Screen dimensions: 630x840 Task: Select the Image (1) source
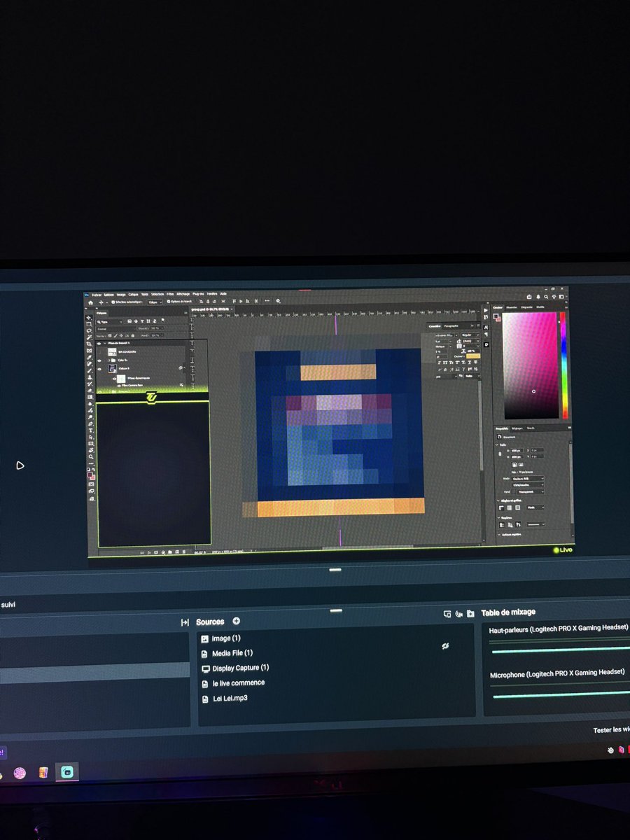pos(226,638)
